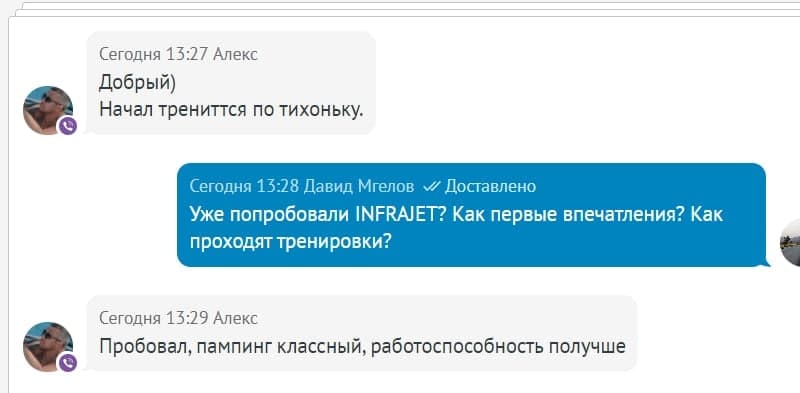Open David Mgelov's avatar at right edge
Image resolution: width=800 pixels, height=393 pixels.
791,242
